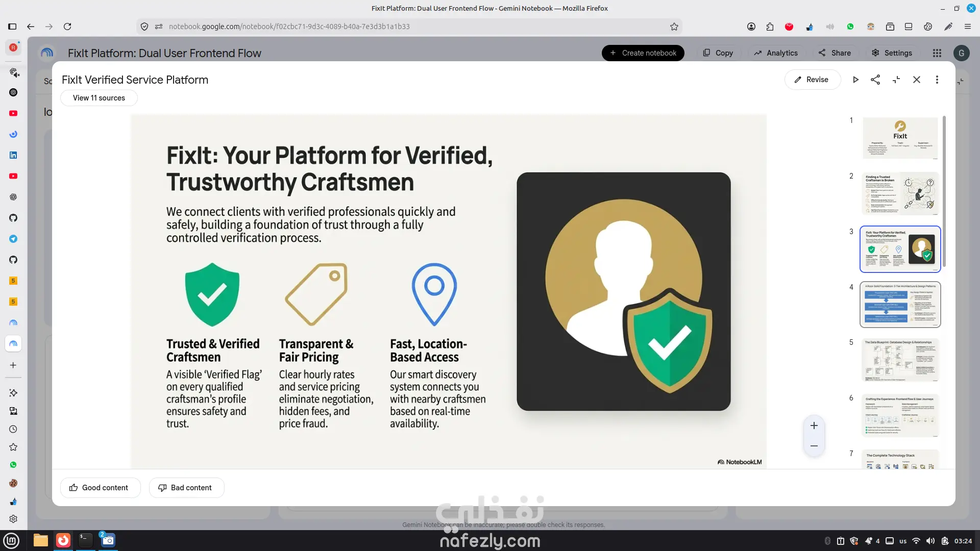Image resolution: width=980 pixels, height=551 pixels.
Task: Zoom in on the slide with plus button
Action: tap(814, 425)
